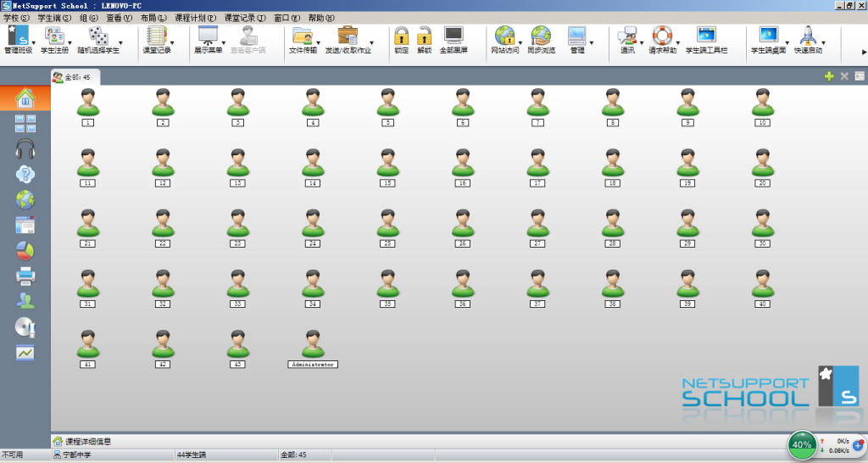Screen dimensions: 868x463
Task: Open the print management view in sidebar
Action: pyautogui.click(x=25, y=276)
